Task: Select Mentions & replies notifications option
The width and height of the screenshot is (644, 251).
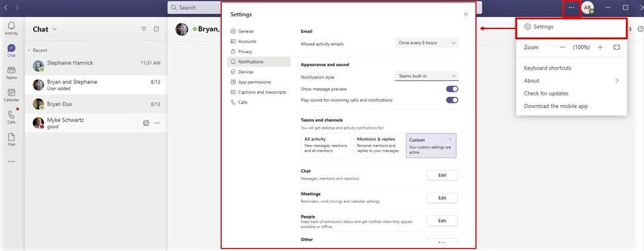Action: point(378,145)
